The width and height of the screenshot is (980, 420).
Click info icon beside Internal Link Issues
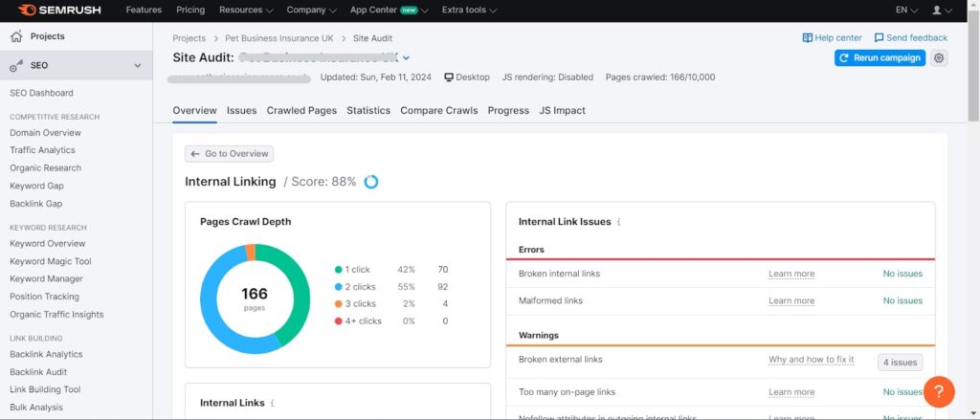click(619, 222)
